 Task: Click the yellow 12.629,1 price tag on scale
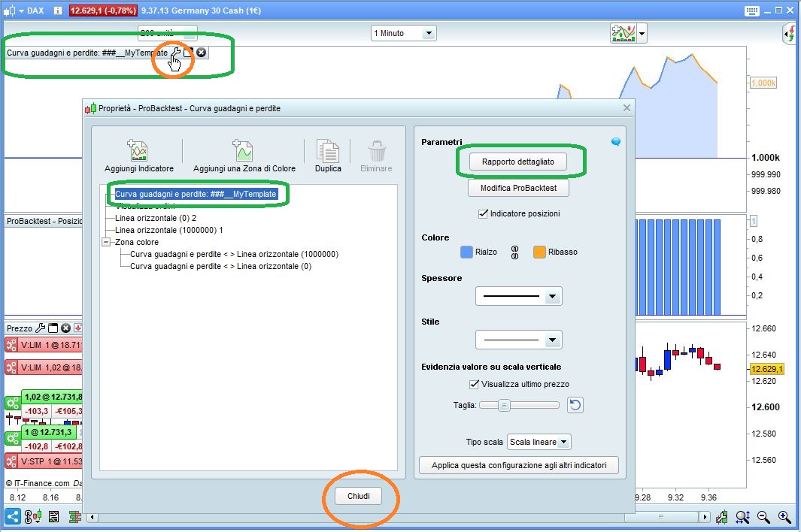766,369
